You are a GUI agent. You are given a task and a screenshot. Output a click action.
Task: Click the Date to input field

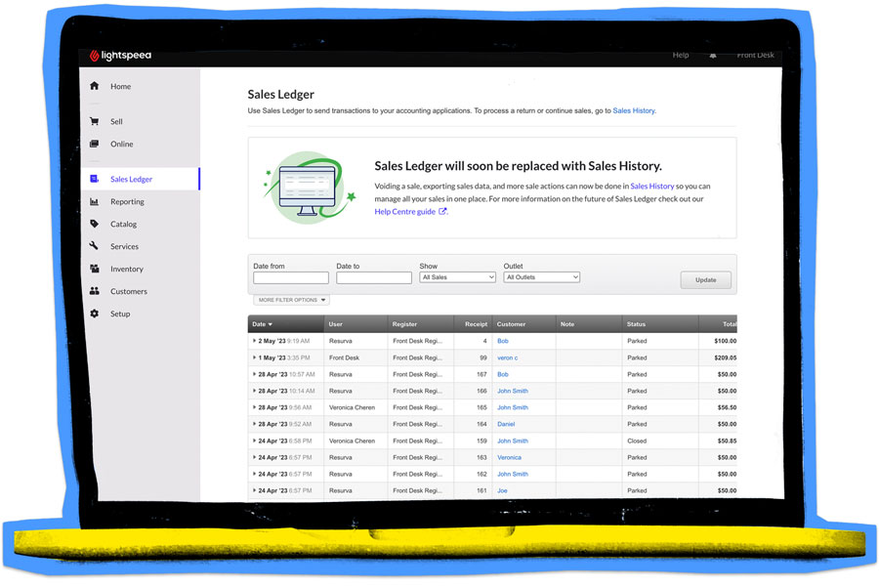374,277
